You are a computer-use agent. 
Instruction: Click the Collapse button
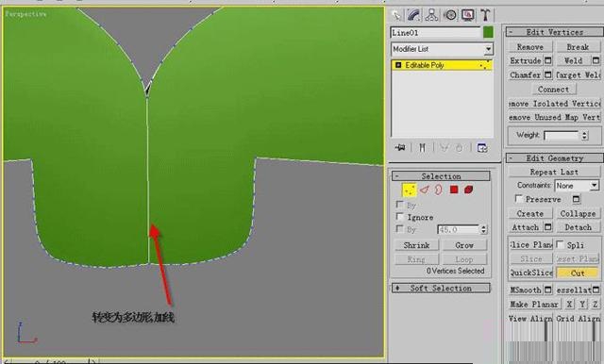578,213
